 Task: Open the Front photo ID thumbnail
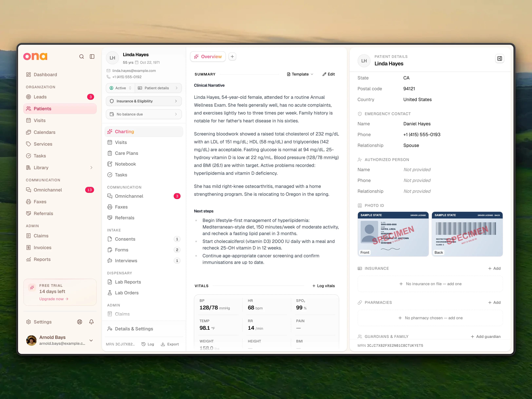point(393,234)
